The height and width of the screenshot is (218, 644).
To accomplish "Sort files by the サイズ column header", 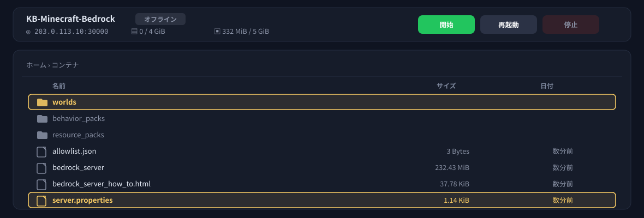I will click(446, 86).
